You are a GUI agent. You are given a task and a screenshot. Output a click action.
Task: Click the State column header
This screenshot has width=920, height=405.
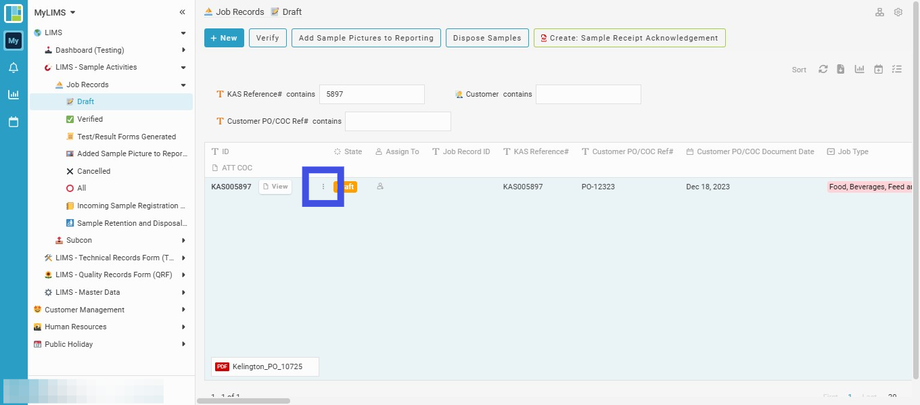[x=348, y=151]
